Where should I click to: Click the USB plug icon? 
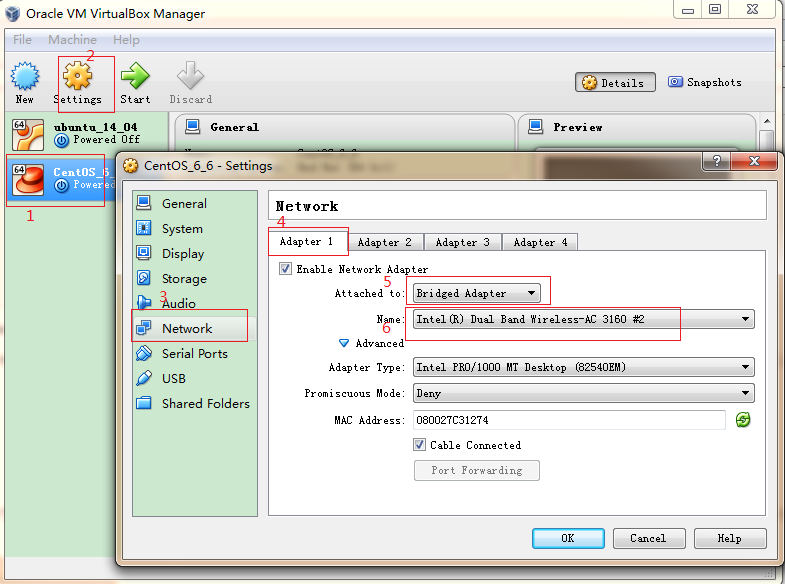tap(144, 378)
